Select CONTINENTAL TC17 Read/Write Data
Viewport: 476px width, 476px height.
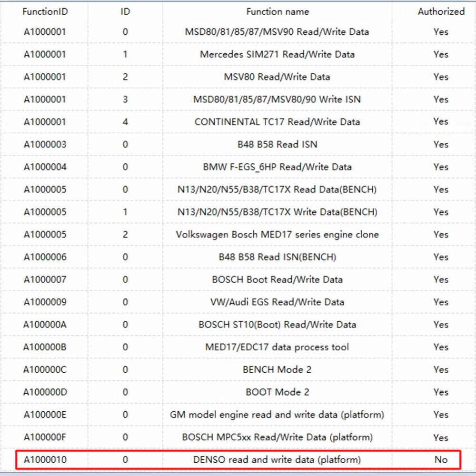pyautogui.click(x=277, y=122)
